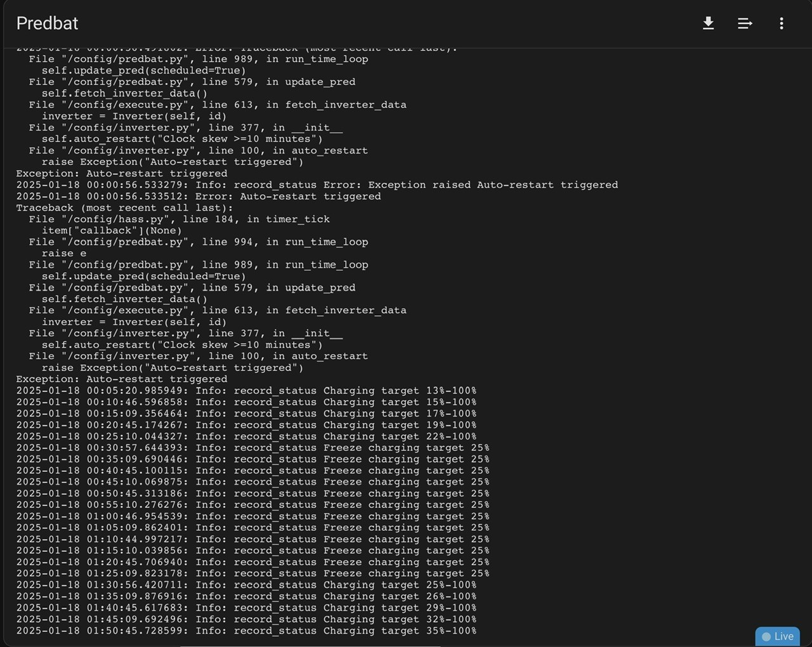Toggle line wrapping for log output
This screenshot has height=647, width=812.
(x=745, y=23)
